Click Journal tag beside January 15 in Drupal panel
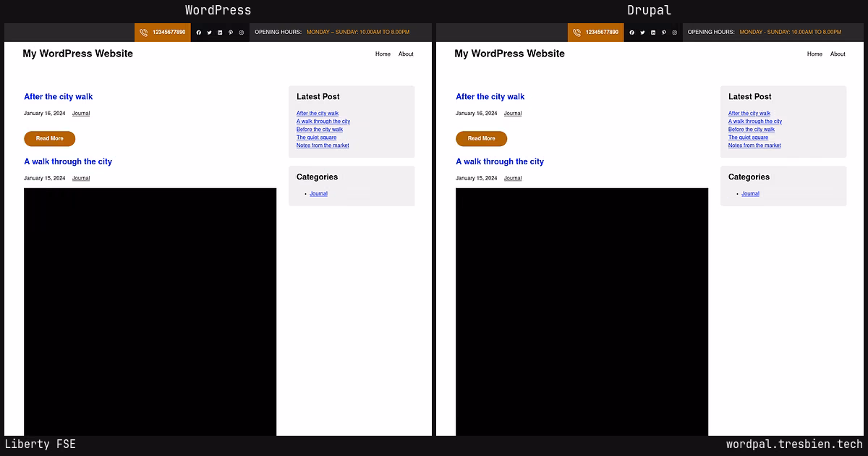The height and width of the screenshot is (456, 868). pyautogui.click(x=513, y=178)
